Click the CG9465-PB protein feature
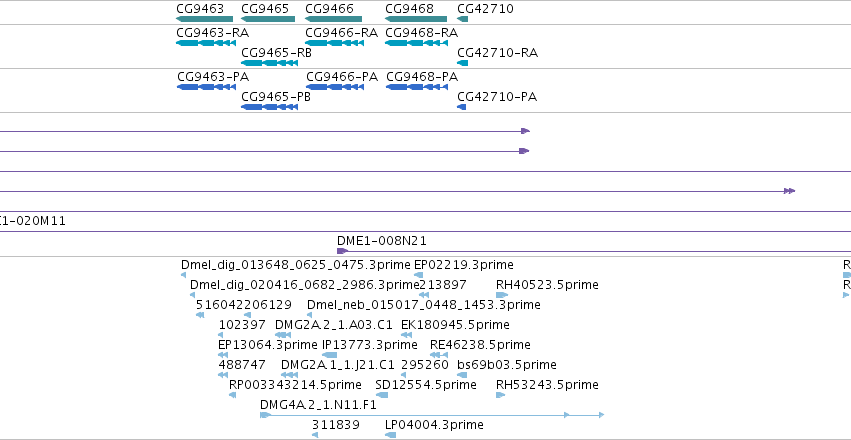This screenshot has height=440, width=851. 269,107
